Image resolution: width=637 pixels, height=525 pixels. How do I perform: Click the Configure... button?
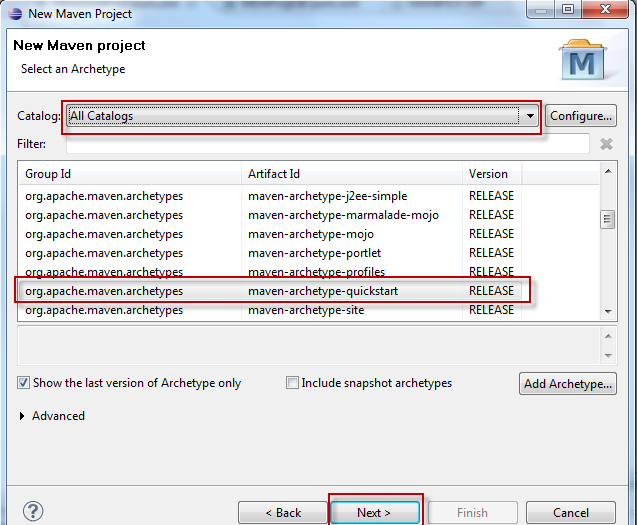point(581,116)
